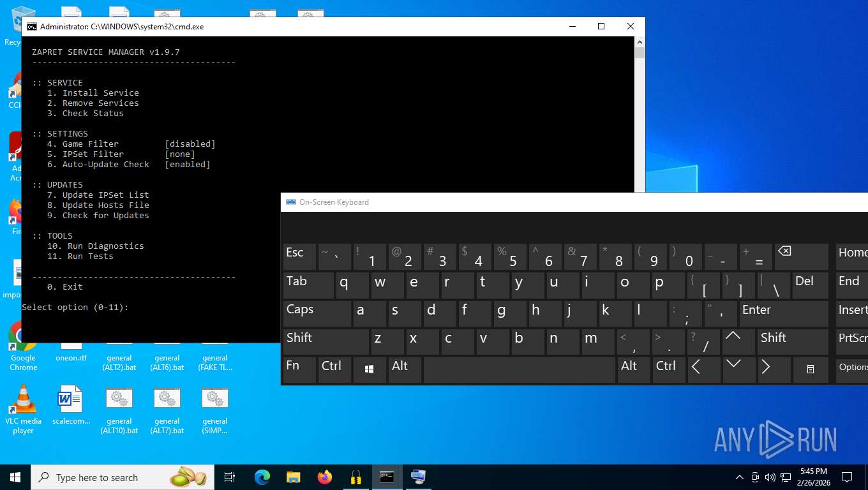Click the left arrow key
The image size is (868, 490).
click(x=703, y=370)
